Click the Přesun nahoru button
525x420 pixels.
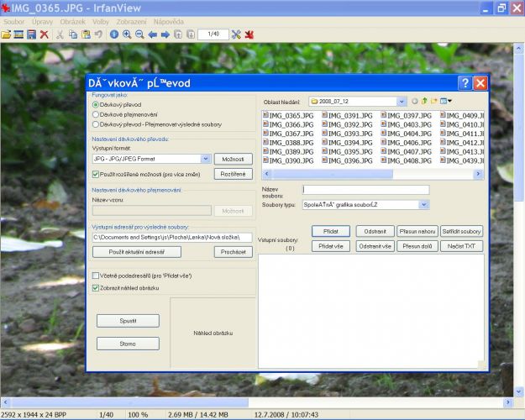417,232
